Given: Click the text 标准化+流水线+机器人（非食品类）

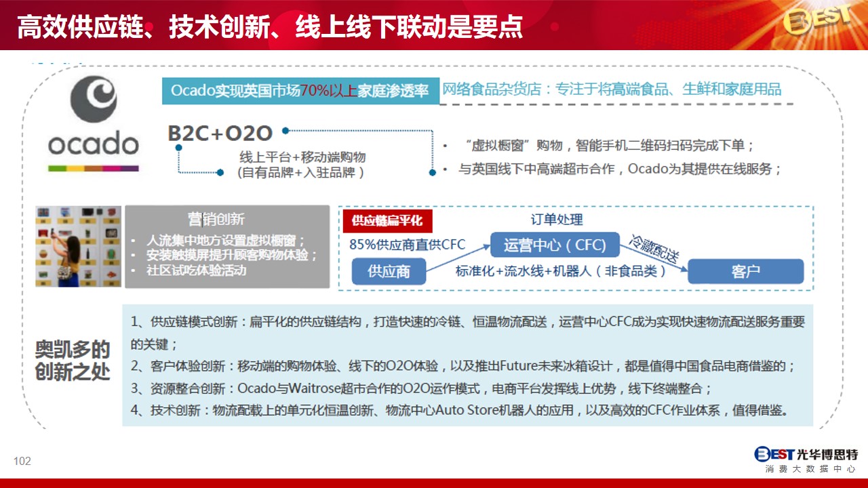Looking at the screenshot, I should 561,271.
